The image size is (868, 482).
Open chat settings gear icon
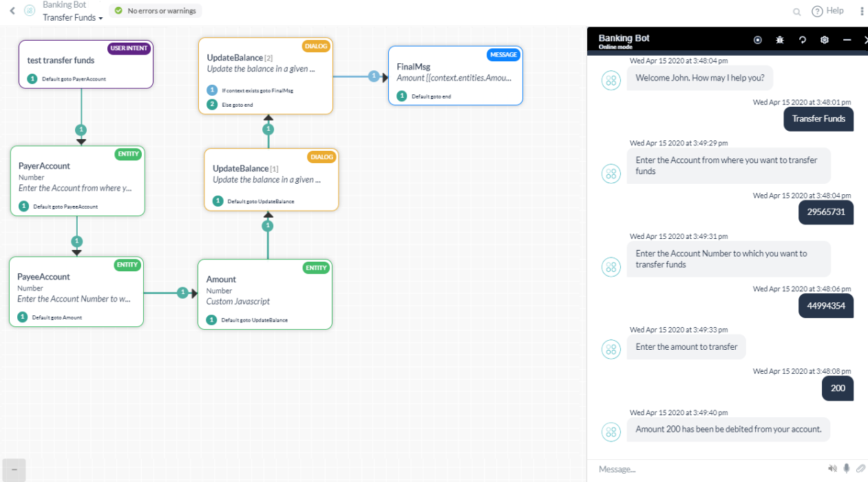(825, 40)
